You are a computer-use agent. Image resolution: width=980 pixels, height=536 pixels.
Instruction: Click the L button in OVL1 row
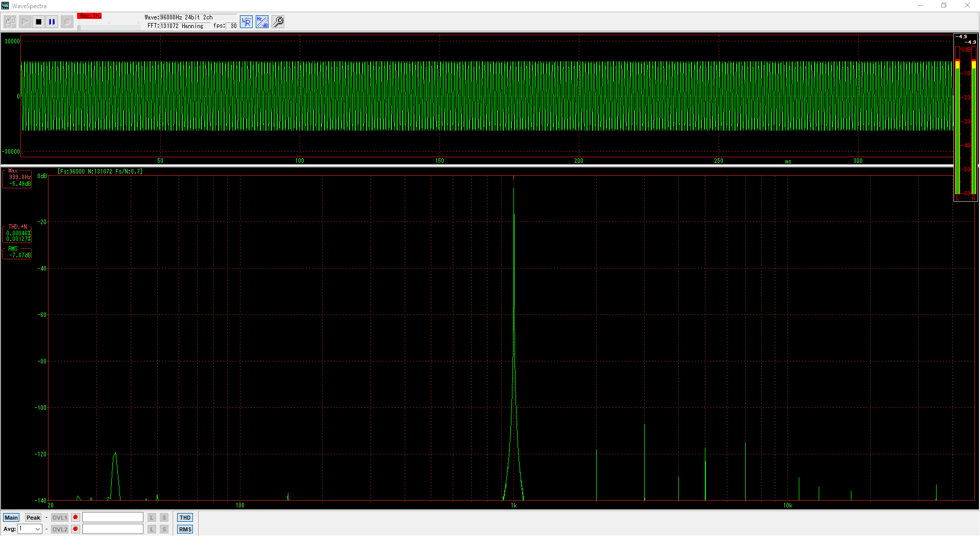tap(152, 518)
